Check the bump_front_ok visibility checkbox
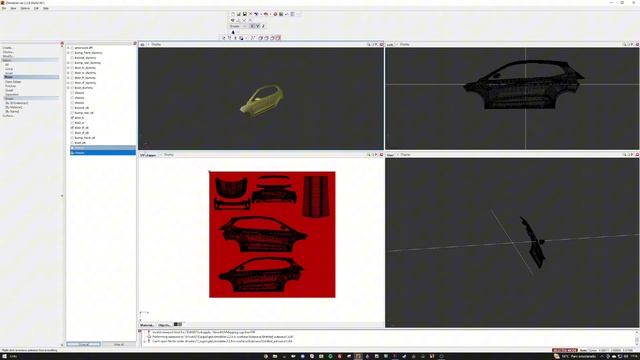 coord(72,138)
